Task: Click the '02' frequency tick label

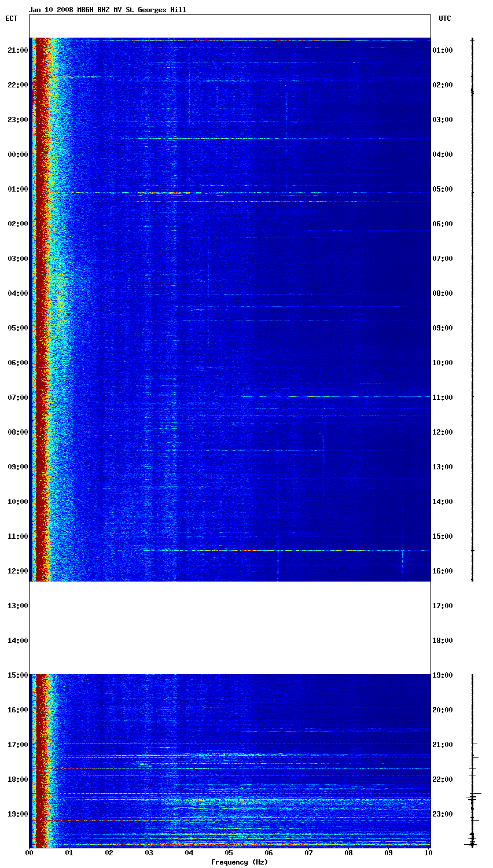Action: click(109, 853)
